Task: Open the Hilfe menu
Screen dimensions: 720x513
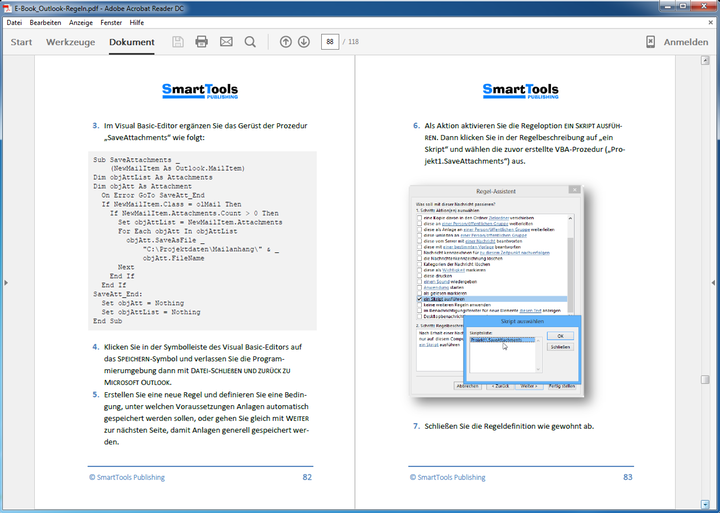Action: pyautogui.click(x=137, y=23)
